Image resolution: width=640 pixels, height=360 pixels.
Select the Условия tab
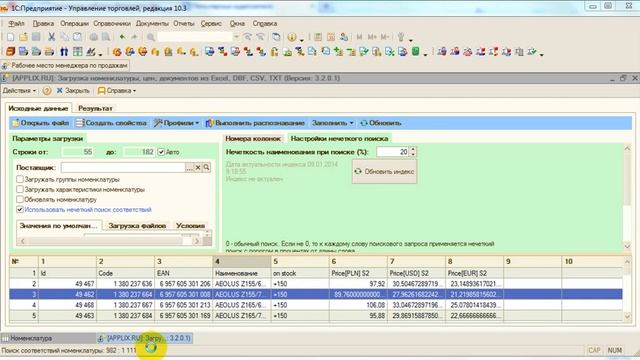(x=190, y=225)
